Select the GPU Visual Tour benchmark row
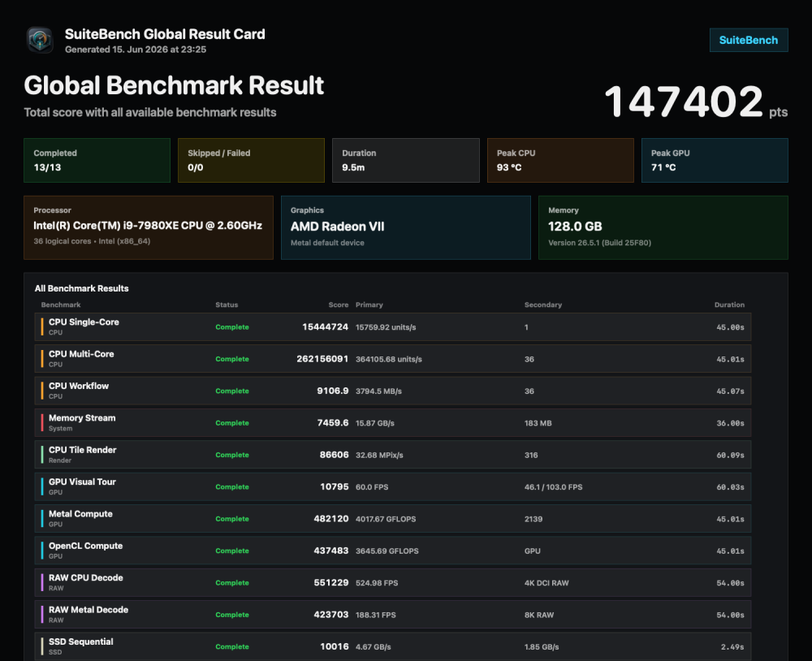The image size is (812, 661). 393,487
